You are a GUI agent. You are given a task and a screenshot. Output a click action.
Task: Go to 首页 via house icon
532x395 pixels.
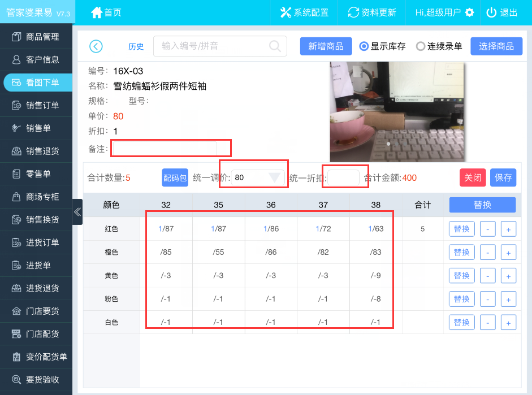96,12
